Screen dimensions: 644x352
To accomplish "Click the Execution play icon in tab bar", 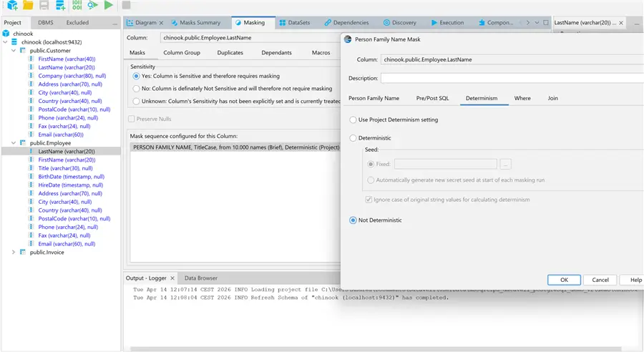I will (434, 23).
